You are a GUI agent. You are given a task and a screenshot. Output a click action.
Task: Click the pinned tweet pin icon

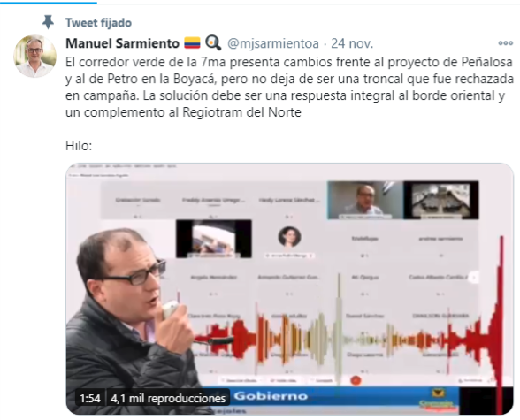coord(49,22)
